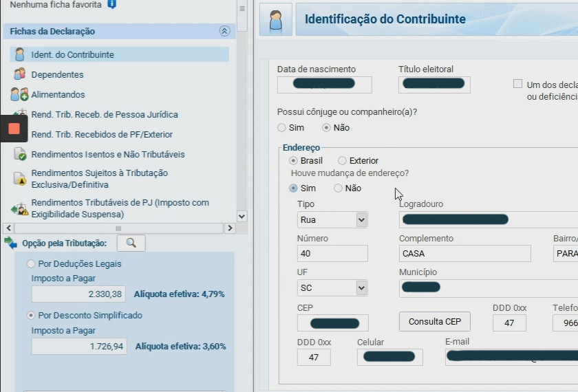578x392 pixels.
Task: Click the magnifier button for Opção pela Tributação
Action: point(131,243)
